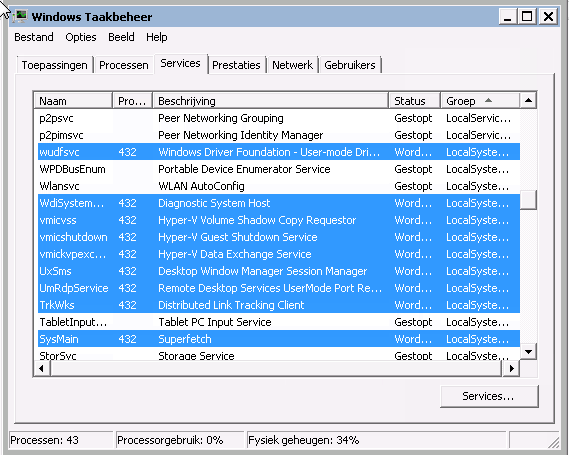
Task: Click the Tablet PC Input Service description
Action: coord(215,322)
